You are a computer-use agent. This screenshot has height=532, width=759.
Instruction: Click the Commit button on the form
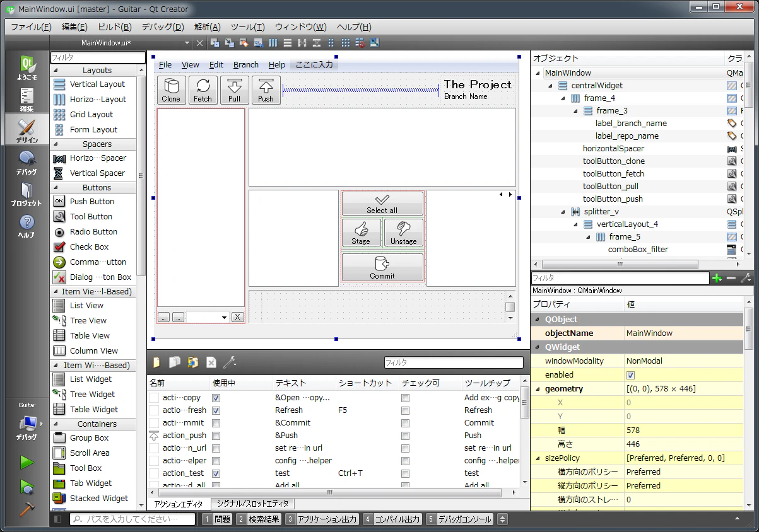click(x=382, y=267)
